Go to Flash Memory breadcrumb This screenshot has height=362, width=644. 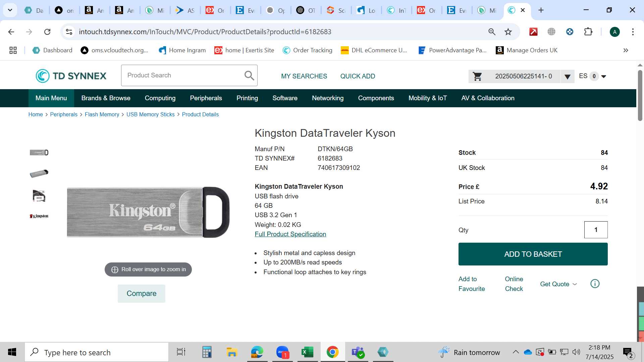click(102, 115)
